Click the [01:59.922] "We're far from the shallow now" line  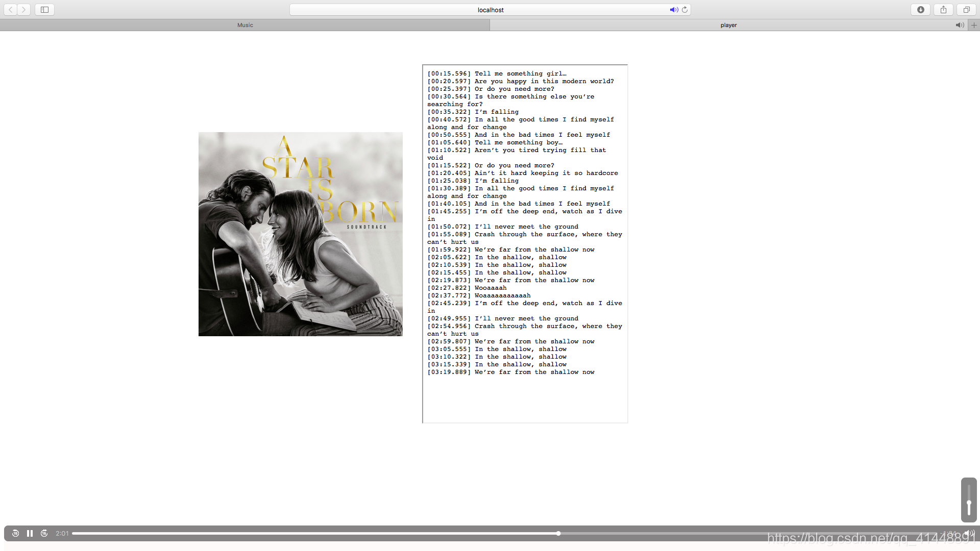(511, 249)
